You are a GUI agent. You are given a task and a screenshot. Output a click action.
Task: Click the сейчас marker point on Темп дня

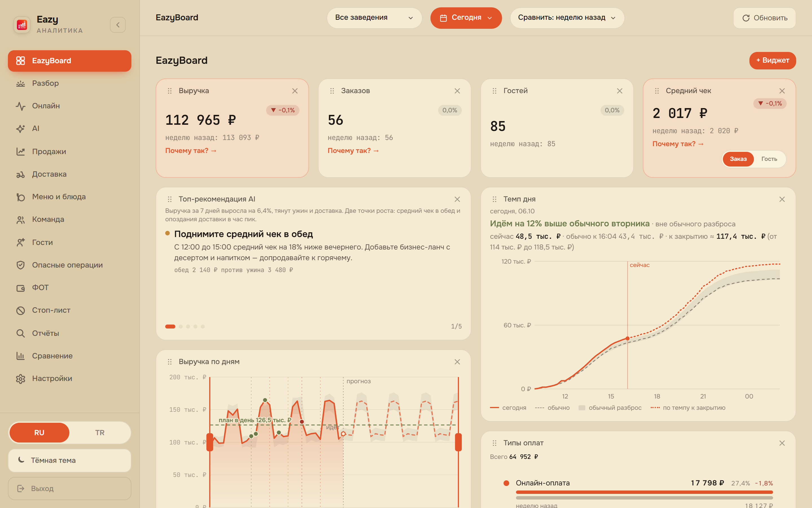click(627, 338)
